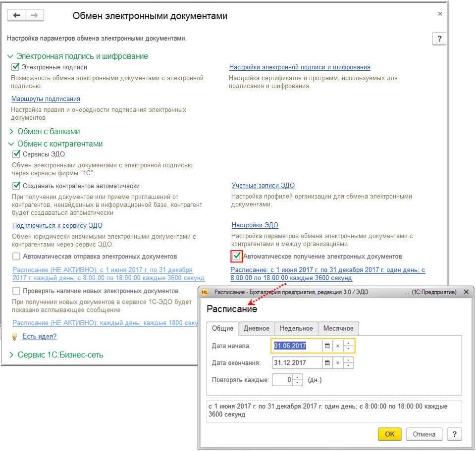Image resolution: width=476 pixels, height=451 pixels.
Task: Open Учетные записи ЭДО link
Action: pos(263,186)
